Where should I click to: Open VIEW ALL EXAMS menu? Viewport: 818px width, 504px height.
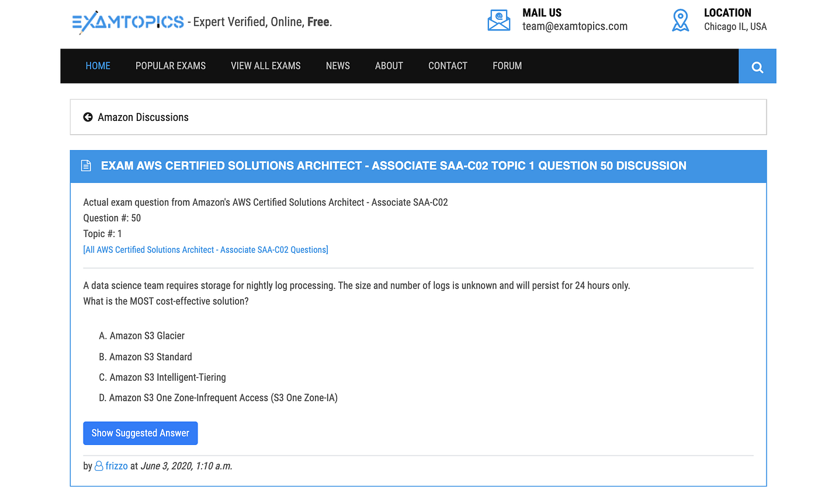click(x=266, y=66)
